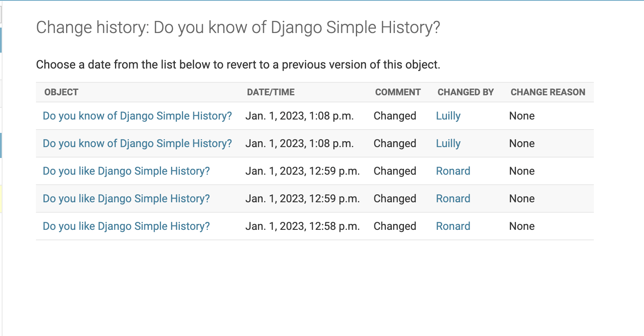Open Ronard's user link in the fourth row
The height and width of the screenshot is (336, 644).
pyautogui.click(x=453, y=199)
